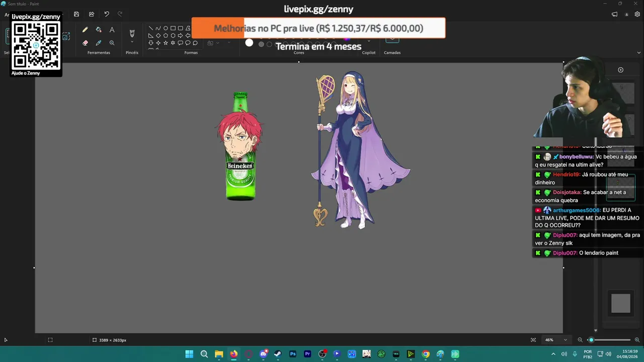Viewport: 644px width, 362px height.
Task: Select the Pencil tool
Action: (x=85, y=30)
